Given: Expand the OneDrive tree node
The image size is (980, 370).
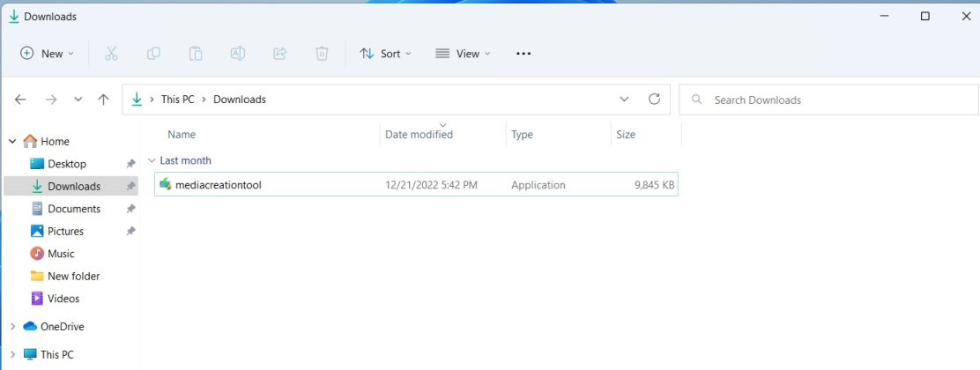Looking at the screenshot, I should 12,326.
